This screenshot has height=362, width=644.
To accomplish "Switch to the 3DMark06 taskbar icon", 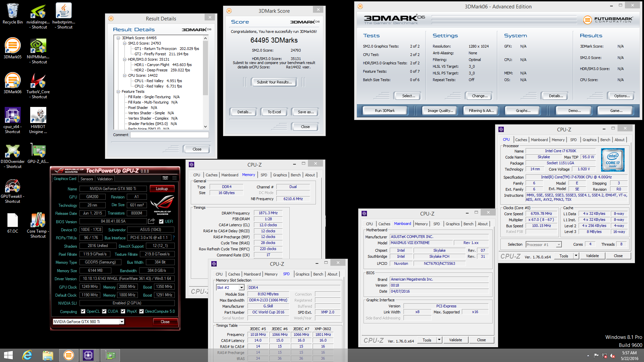I will pos(68,355).
